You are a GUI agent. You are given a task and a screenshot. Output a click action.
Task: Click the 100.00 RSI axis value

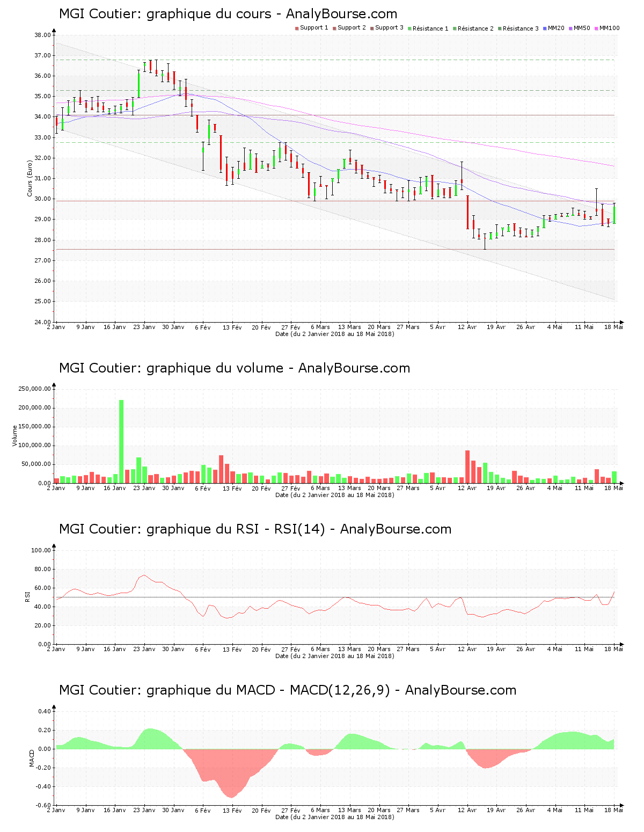41,550
